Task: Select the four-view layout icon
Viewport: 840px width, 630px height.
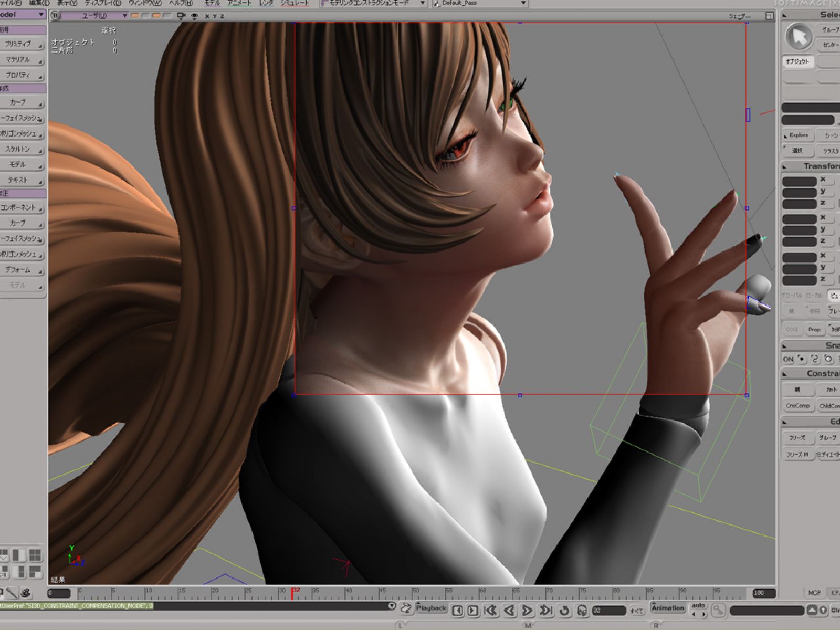Action: pos(35,555)
